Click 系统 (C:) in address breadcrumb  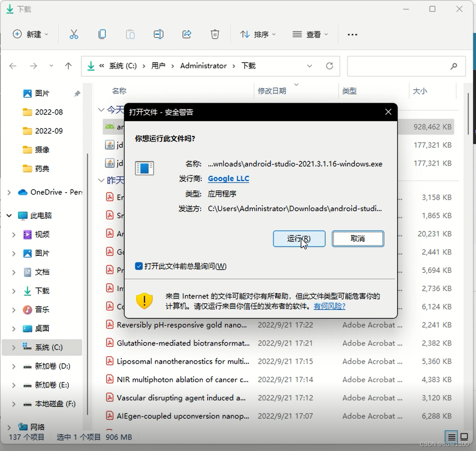123,66
